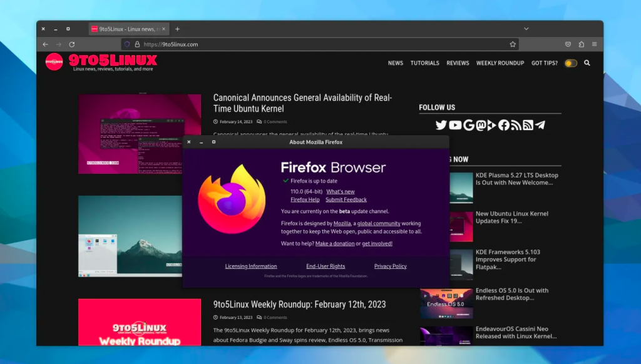View the Privacy Policy link
The width and height of the screenshot is (641, 364).
click(390, 266)
